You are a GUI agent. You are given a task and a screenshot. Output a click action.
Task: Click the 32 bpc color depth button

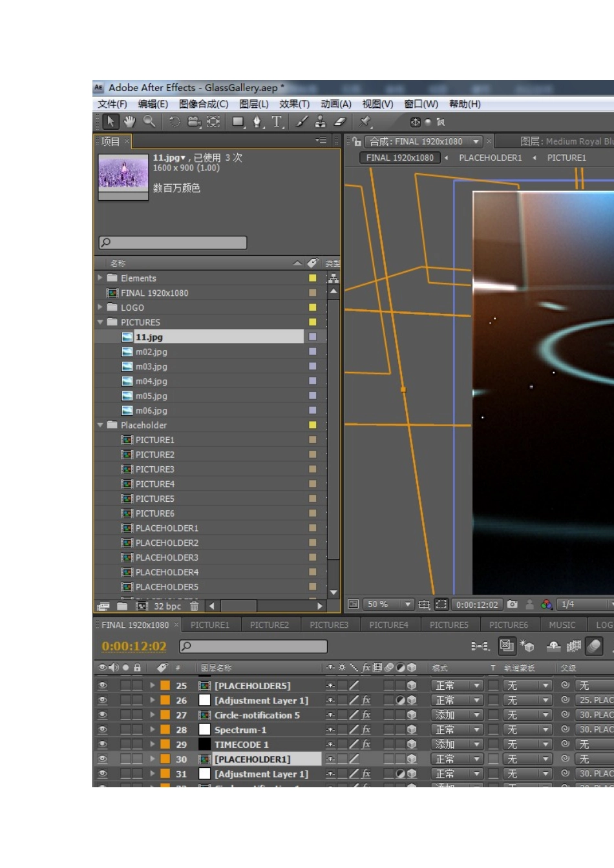point(167,606)
